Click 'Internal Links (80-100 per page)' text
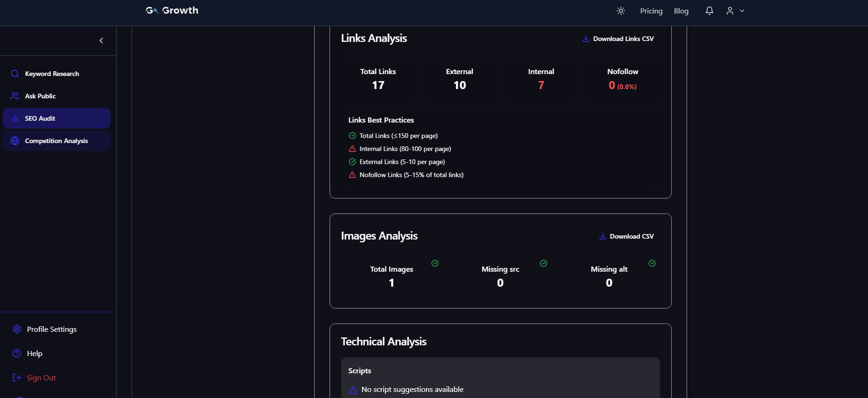The width and height of the screenshot is (868, 398). (405, 149)
